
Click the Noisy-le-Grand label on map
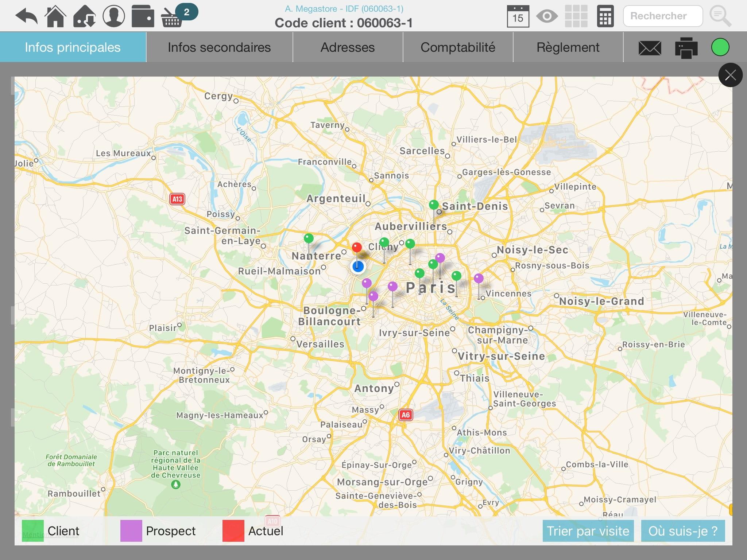(601, 301)
